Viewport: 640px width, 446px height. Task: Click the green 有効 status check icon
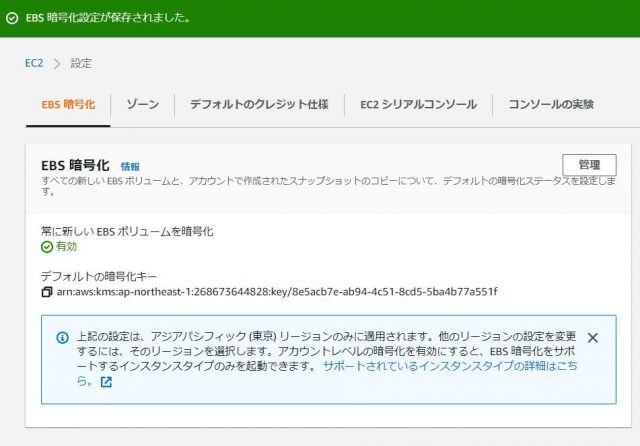47,246
